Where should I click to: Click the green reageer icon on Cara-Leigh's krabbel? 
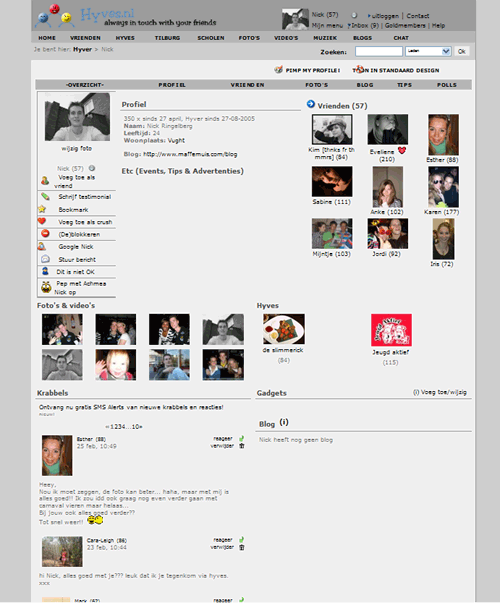click(242, 540)
